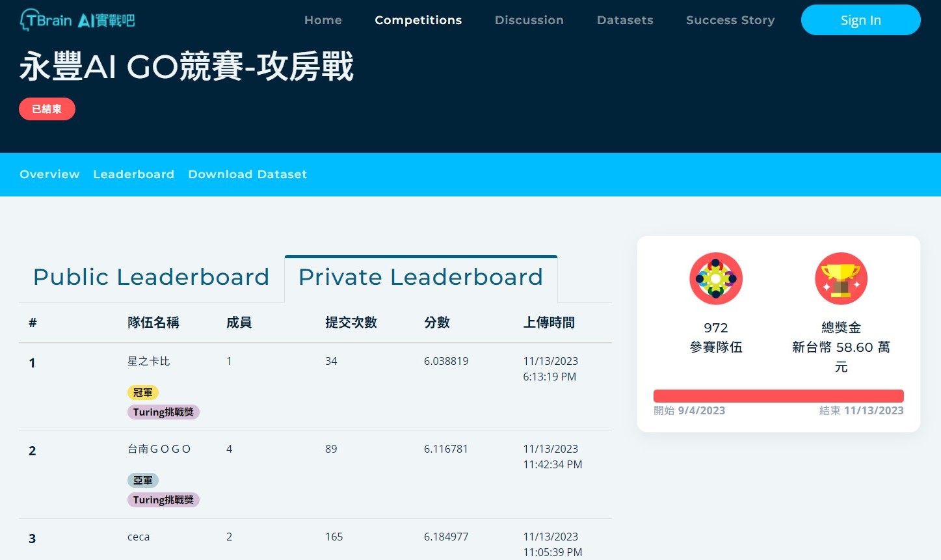Image resolution: width=941 pixels, height=560 pixels.
Task: Open the Success Story page
Action: click(x=730, y=20)
